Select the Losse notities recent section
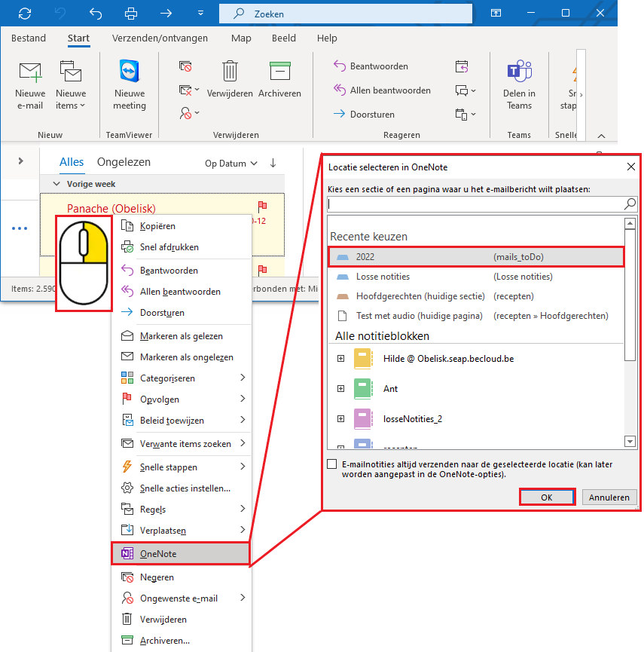The width and height of the screenshot is (644, 652). pos(476,277)
